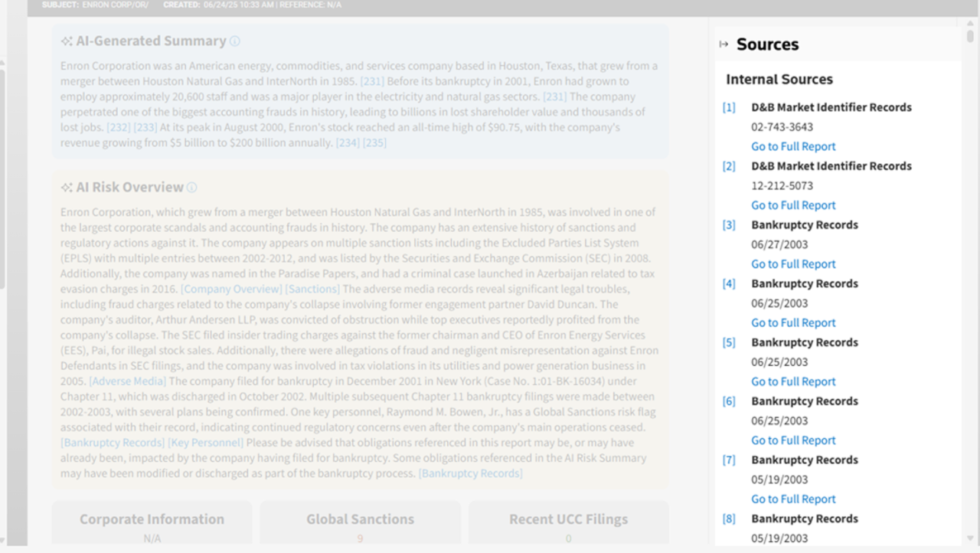Select source reference number [8]

pyautogui.click(x=729, y=519)
